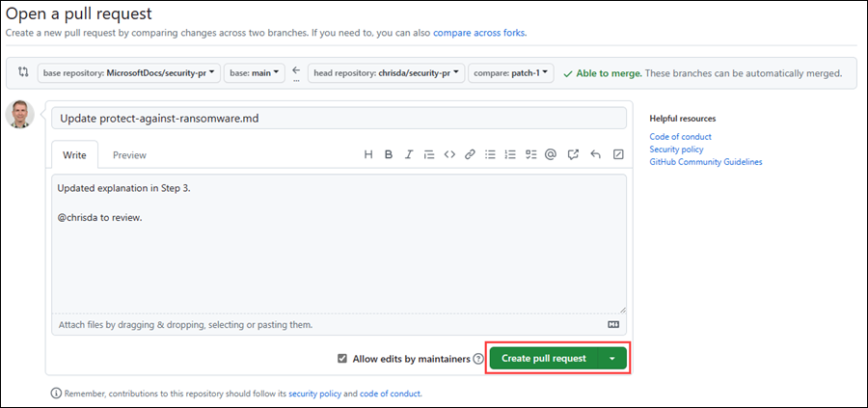Apply italic formatting in editor toolbar
The image size is (868, 408).
409,155
